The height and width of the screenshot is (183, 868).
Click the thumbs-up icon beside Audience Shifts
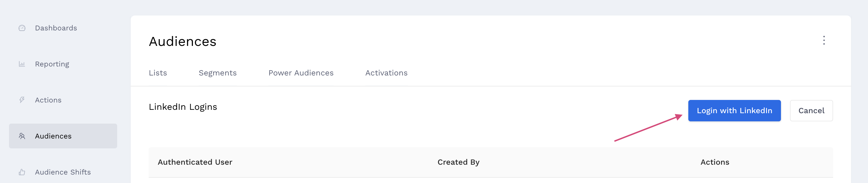pos(22,172)
